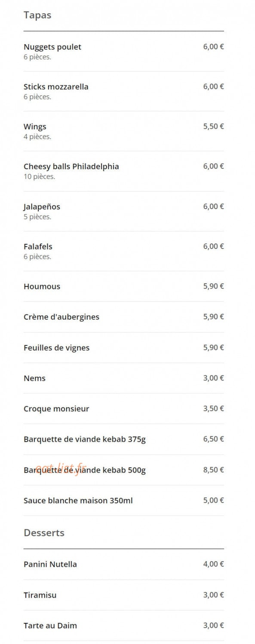Select the Panini Nutella dessert

click(x=124, y=564)
